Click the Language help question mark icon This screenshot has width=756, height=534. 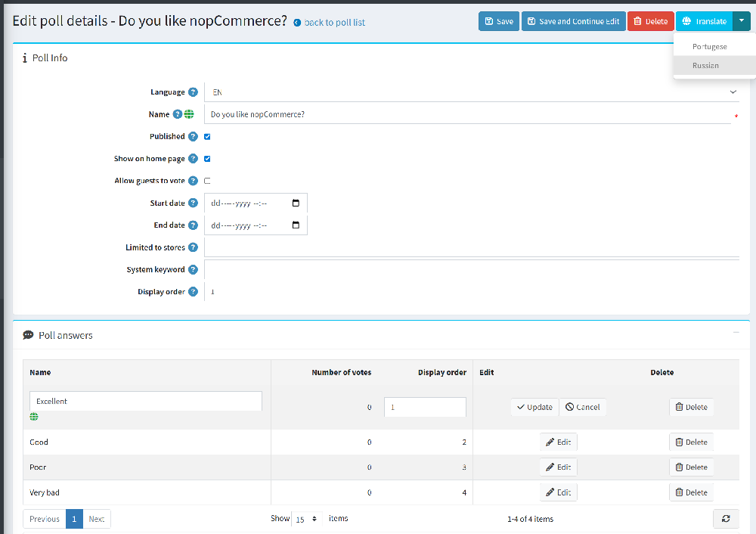(193, 92)
